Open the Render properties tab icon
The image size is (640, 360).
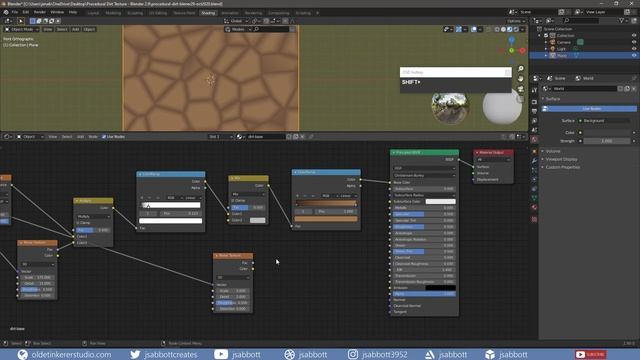[534, 102]
